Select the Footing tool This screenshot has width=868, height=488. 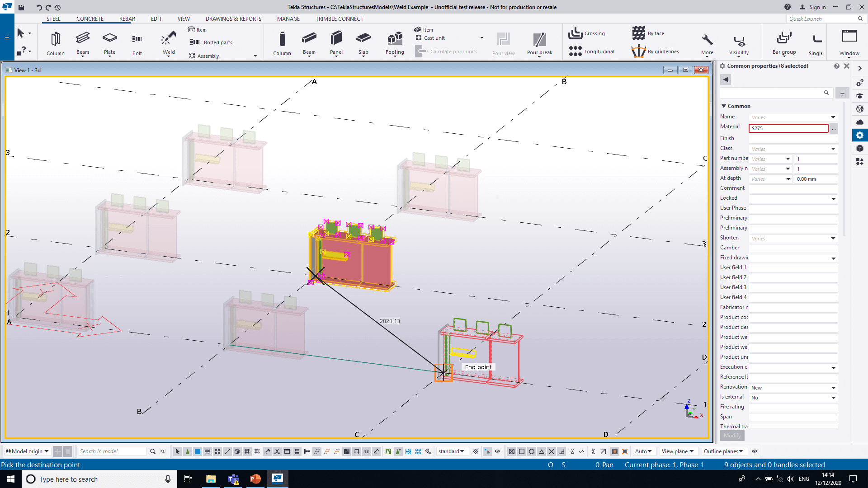[x=395, y=43]
